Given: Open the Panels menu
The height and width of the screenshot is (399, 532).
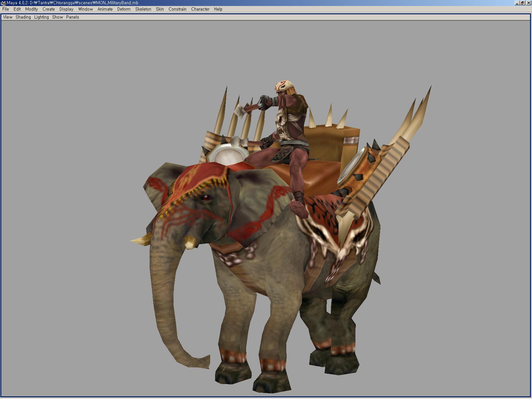Looking at the screenshot, I should point(72,17).
